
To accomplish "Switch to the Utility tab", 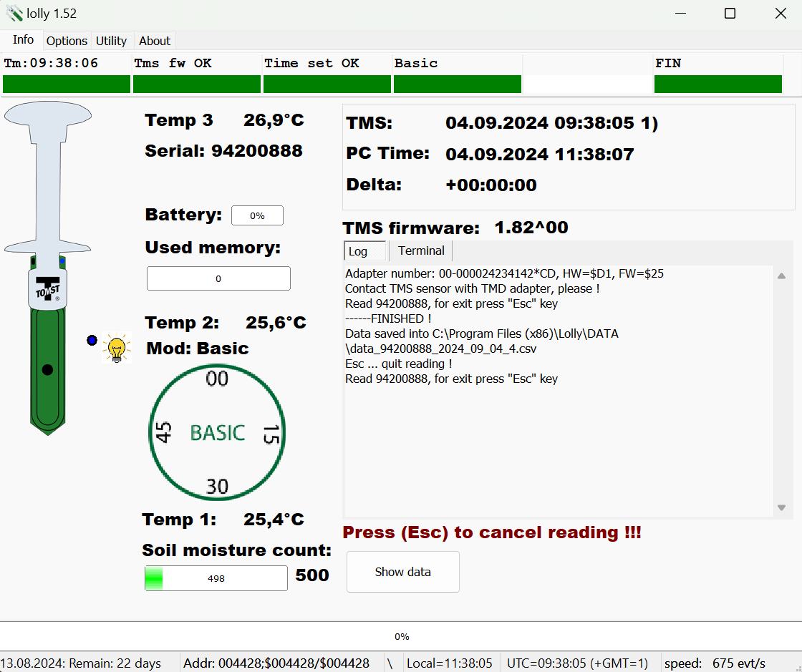I will pos(111,41).
